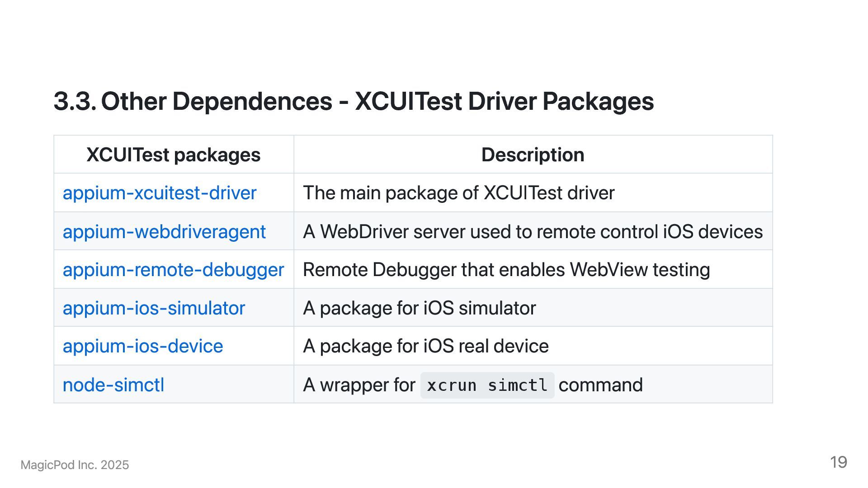Click the "3.3." section number in the title
The height and width of the screenshot is (488, 868).
tap(75, 101)
